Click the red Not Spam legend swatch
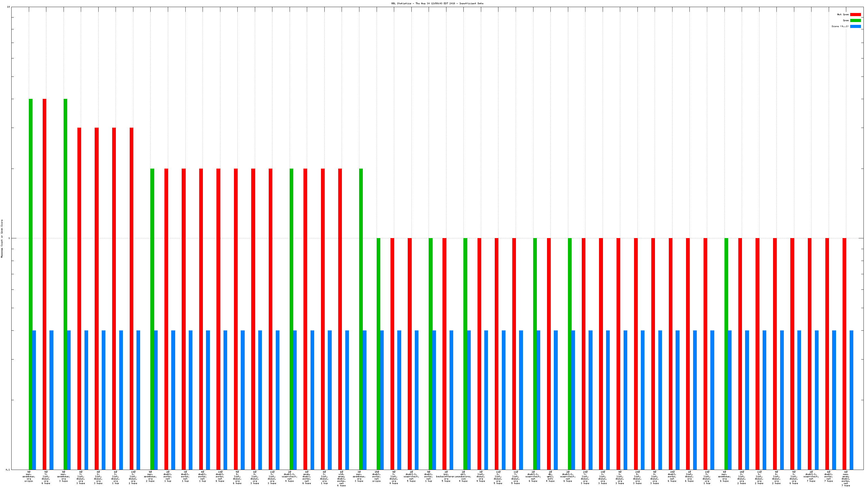Viewport: 868px width, 488px height. 855,14
